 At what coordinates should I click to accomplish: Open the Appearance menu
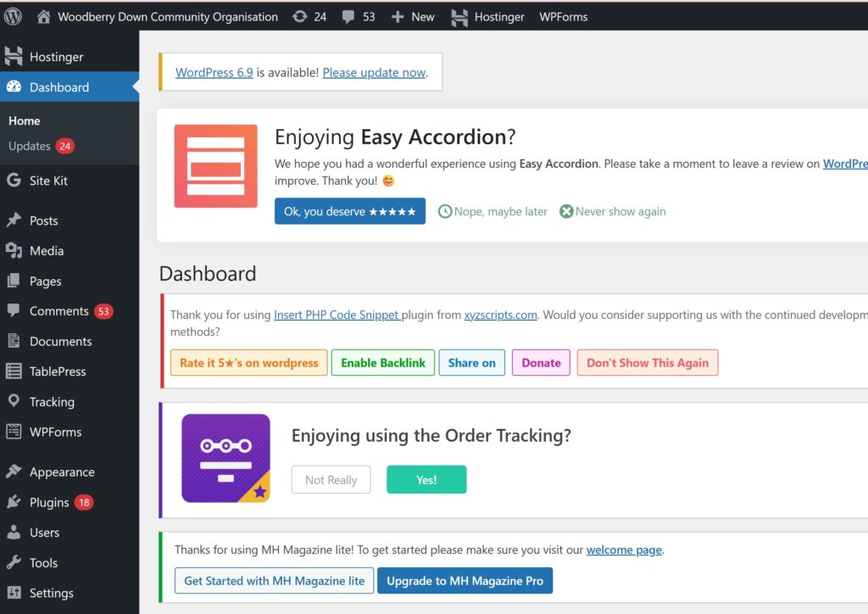(61, 472)
